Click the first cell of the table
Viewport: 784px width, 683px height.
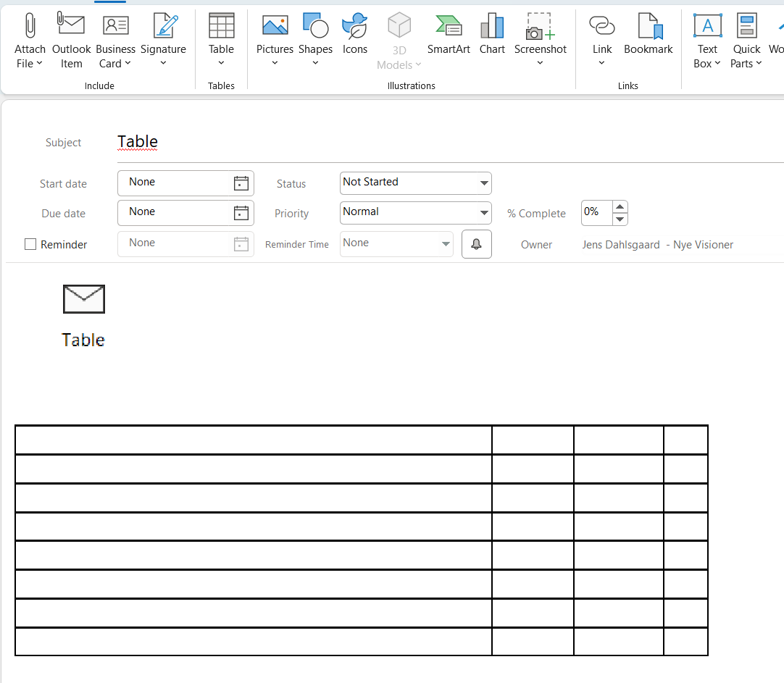[254, 440]
